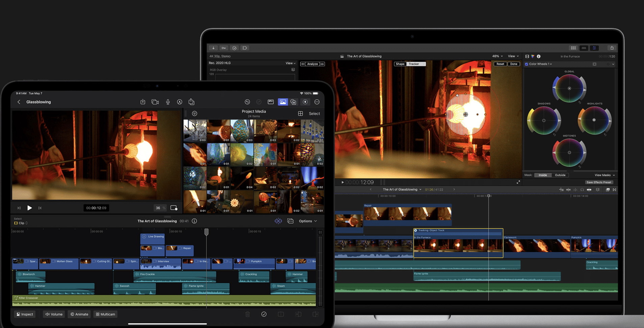This screenshot has width=644, height=328.
Task: Click the filter icon in Project Media
Action: 194,114
